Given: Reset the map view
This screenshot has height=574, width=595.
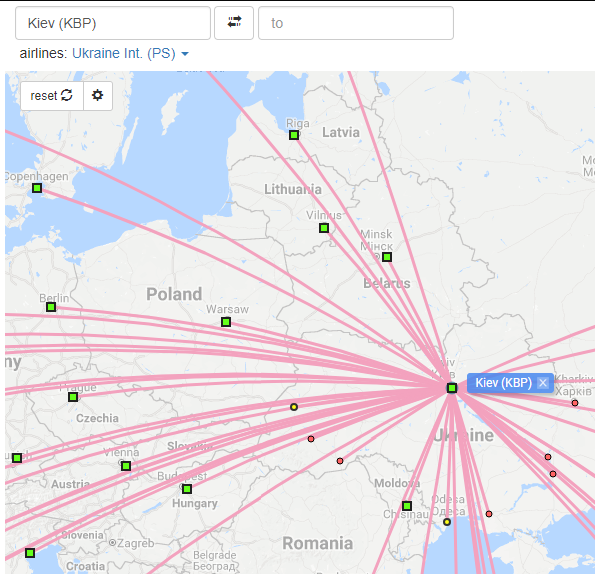Looking at the screenshot, I should point(52,96).
